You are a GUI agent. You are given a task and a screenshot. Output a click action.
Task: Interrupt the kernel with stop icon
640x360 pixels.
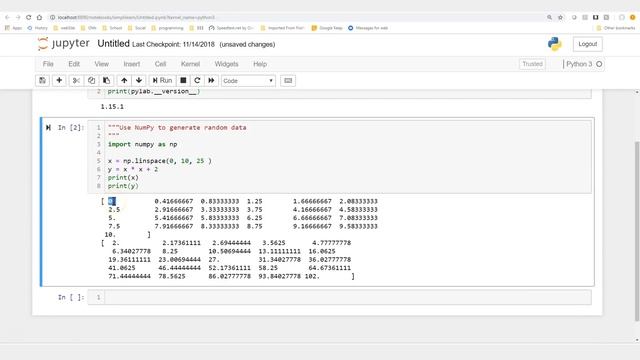[x=183, y=80]
